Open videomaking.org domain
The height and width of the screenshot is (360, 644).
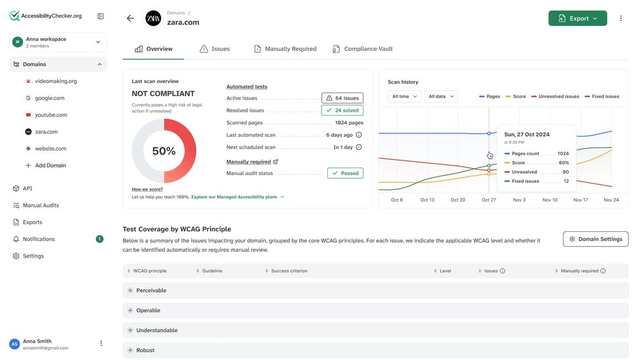[x=56, y=81]
